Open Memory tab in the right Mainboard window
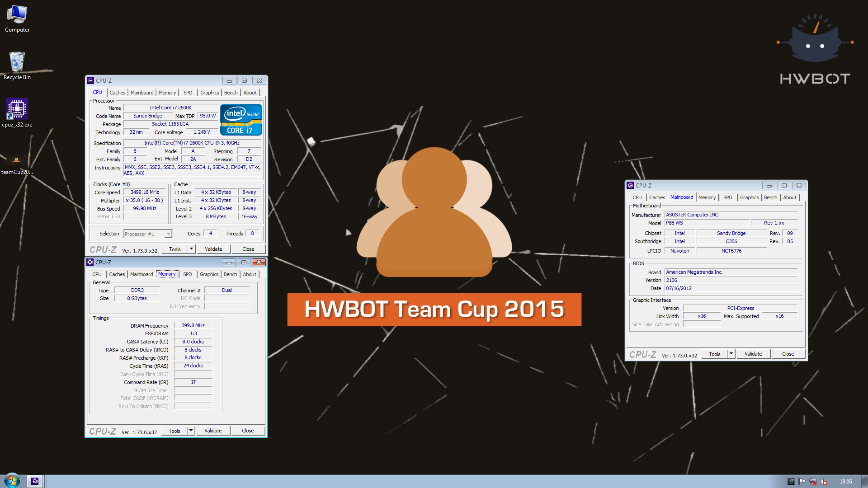868x488 pixels. click(x=707, y=197)
